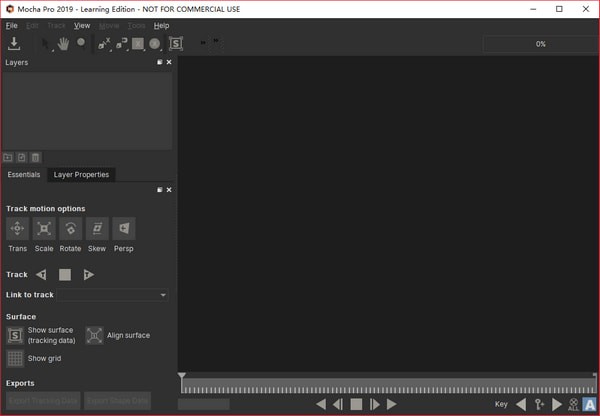The height and width of the screenshot is (416, 600).
Task: Click the current frame input field
Action: coord(204,404)
